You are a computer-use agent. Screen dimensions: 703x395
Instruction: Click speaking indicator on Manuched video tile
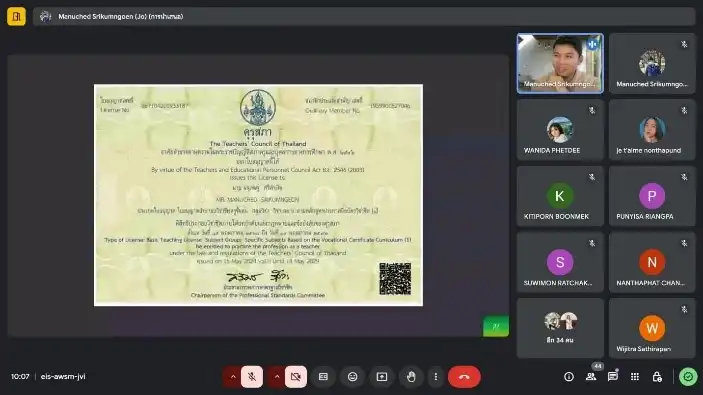[592, 44]
